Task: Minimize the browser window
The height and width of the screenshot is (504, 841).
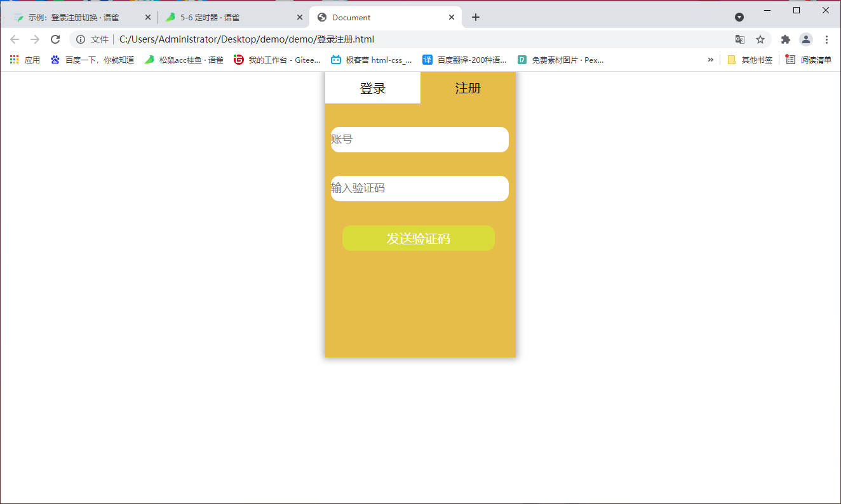Action: [767, 10]
